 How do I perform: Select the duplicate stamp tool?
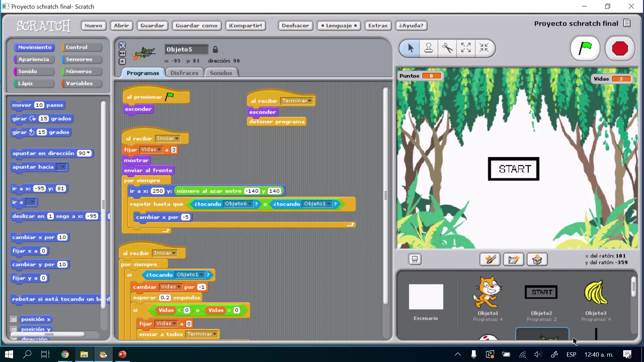click(x=429, y=48)
